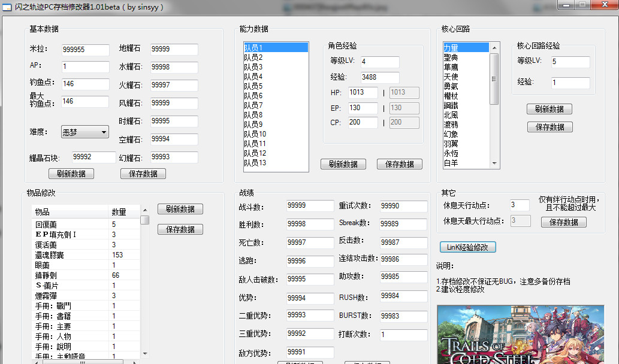
Task: Click the 战斗数 field showing 99999
Action: point(310,206)
